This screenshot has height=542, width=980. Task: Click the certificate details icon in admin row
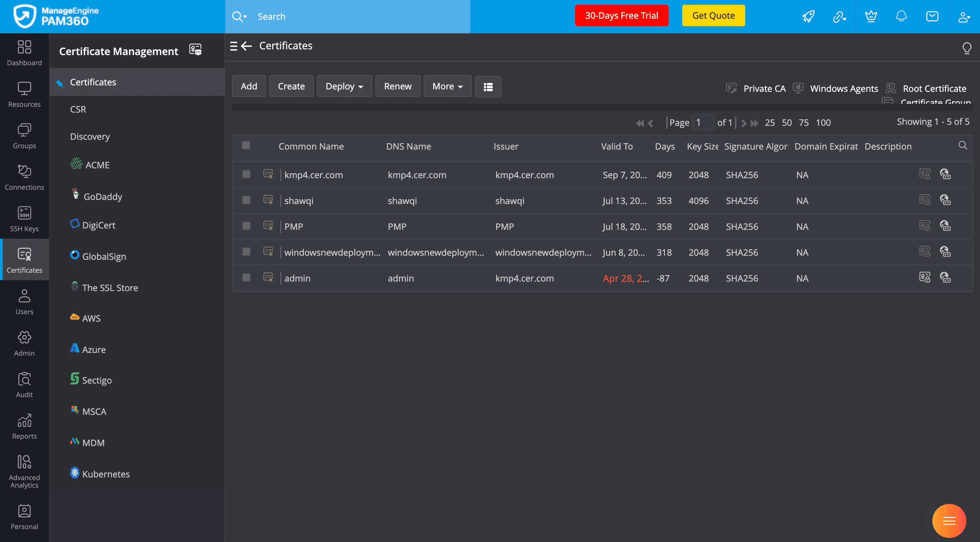click(925, 277)
